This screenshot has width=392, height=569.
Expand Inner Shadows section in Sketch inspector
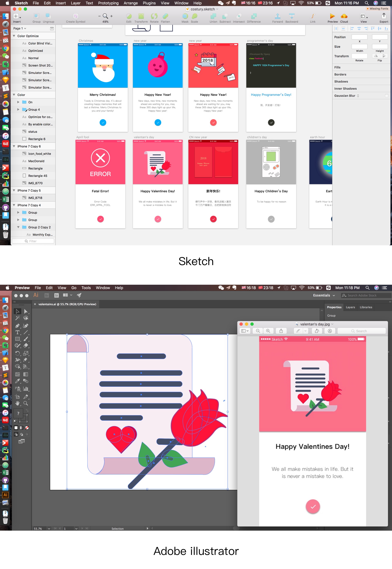(x=345, y=89)
